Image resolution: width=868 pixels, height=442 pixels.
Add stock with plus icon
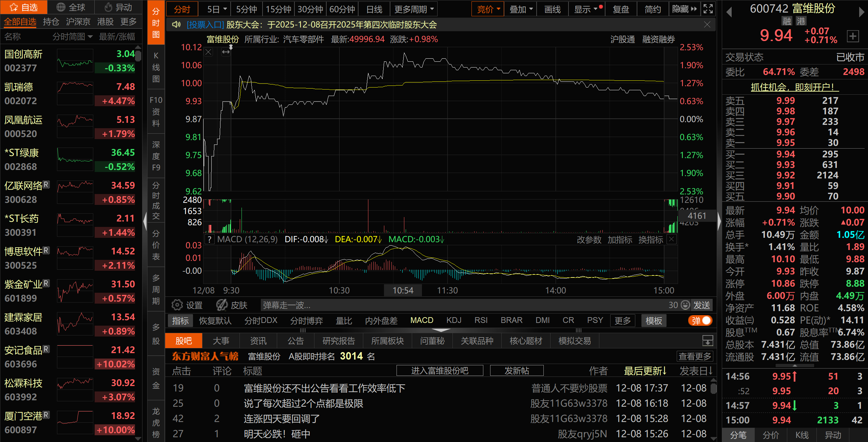(853, 36)
